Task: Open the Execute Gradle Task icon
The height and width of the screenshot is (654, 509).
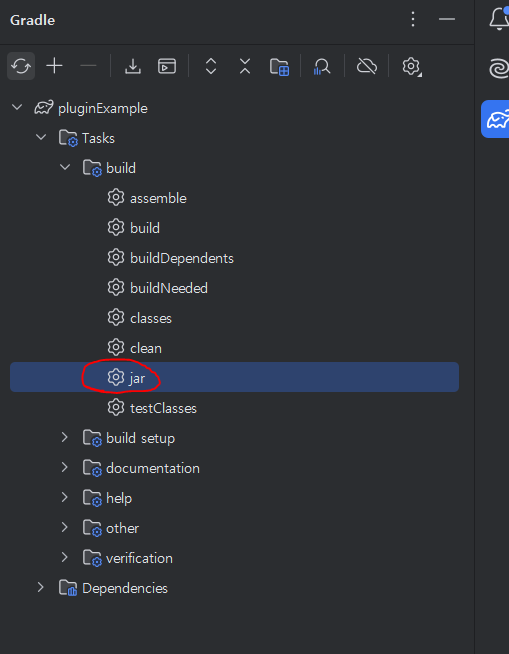Action: (x=167, y=66)
